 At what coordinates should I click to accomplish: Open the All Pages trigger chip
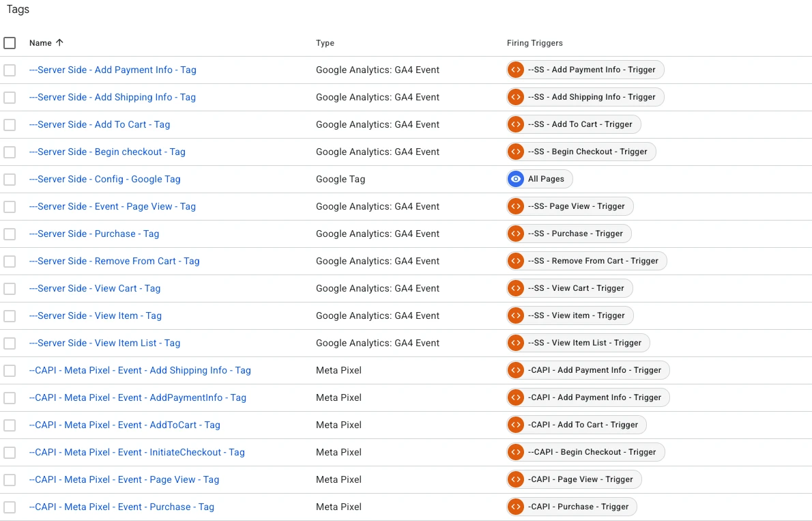[540, 179]
